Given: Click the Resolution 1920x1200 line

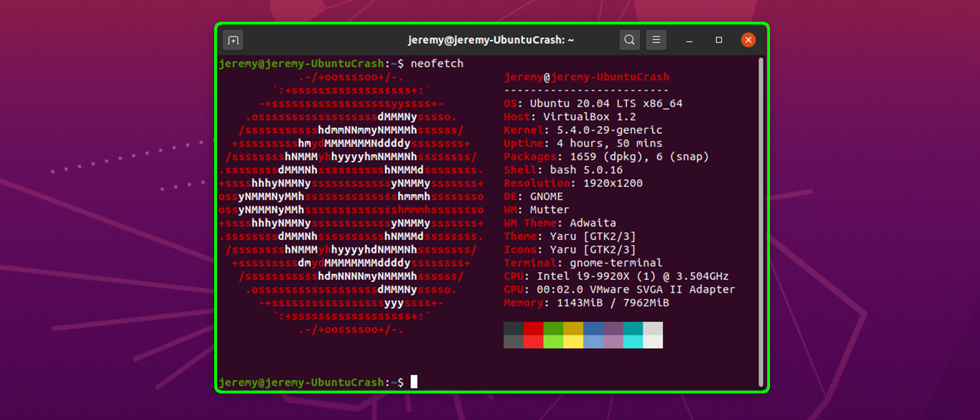Looking at the screenshot, I should (573, 183).
